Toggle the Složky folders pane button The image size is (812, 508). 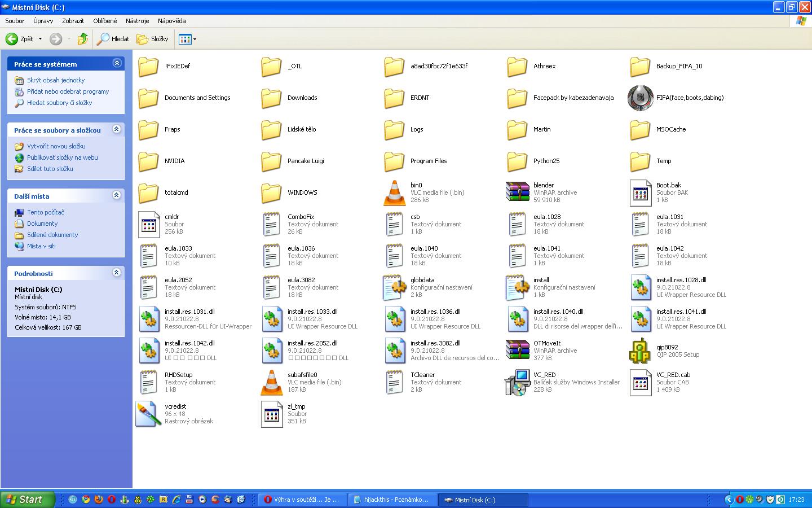point(153,39)
